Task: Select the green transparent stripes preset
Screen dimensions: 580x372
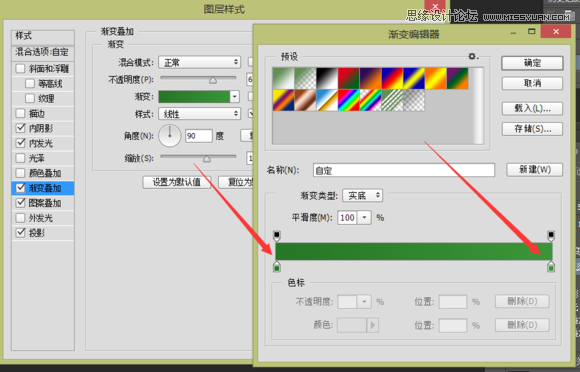Action: [392, 100]
